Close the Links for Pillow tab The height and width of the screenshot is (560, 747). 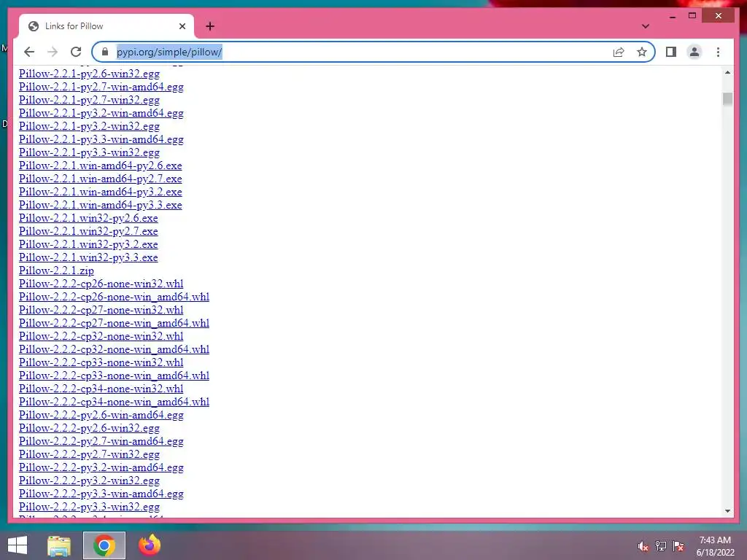182,26
